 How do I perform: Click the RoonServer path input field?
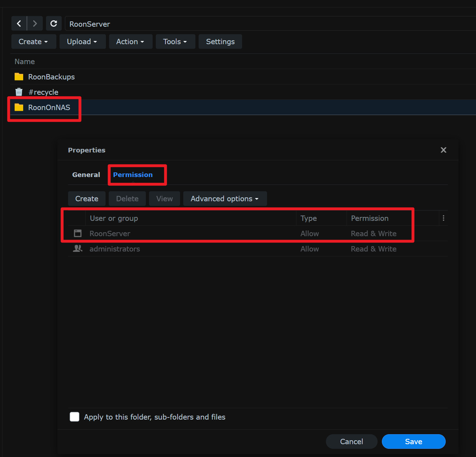coord(250,24)
